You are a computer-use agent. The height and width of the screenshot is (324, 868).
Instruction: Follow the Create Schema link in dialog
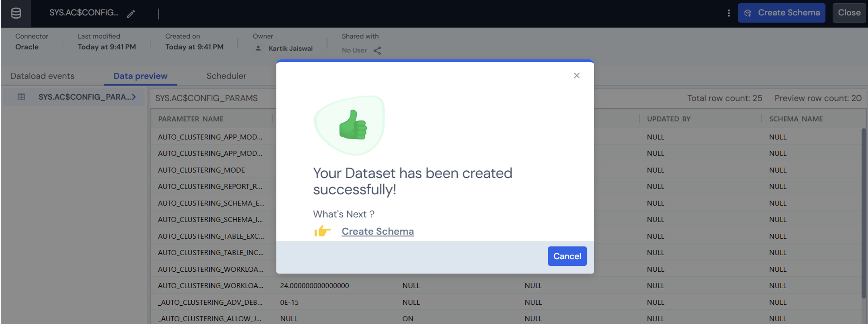377,231
